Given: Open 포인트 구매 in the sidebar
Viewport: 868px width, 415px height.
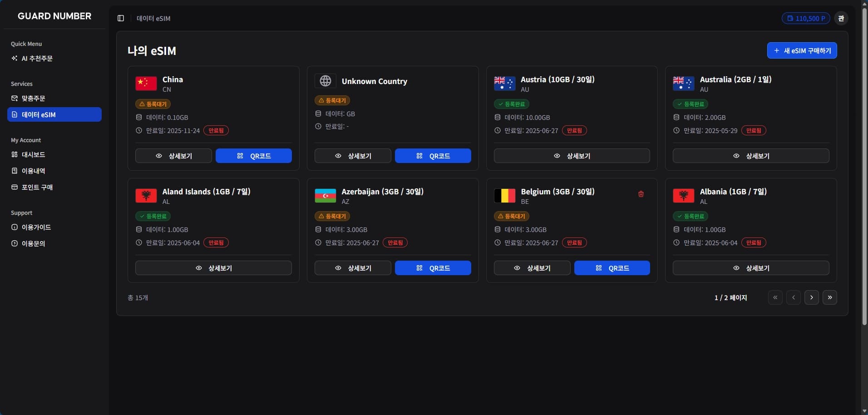Looking at the screenshot, I should 37,187.
